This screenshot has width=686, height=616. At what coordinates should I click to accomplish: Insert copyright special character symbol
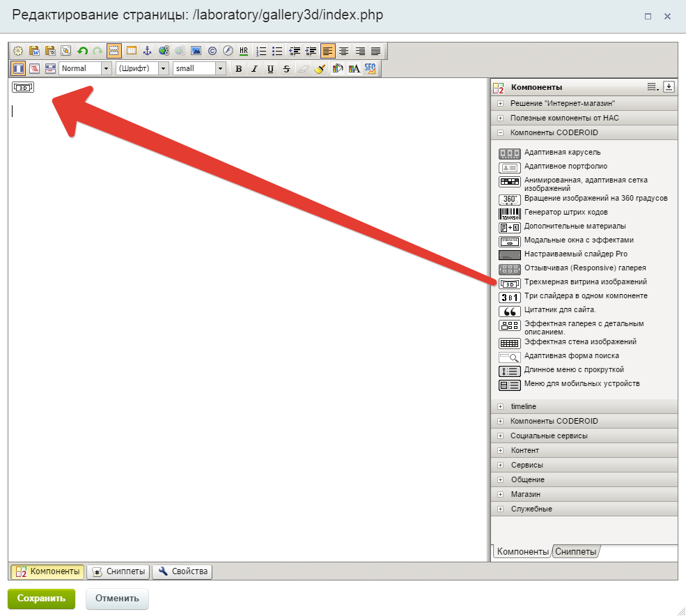click(x=212, y=51)
